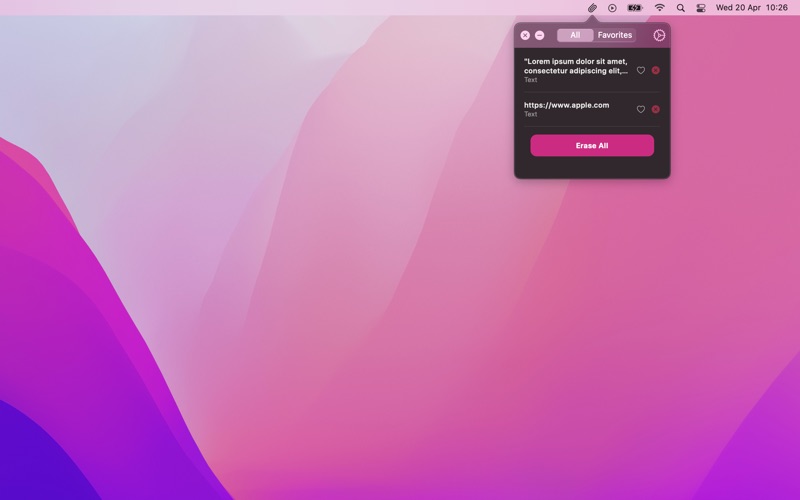Favorite the Lorem ipsum clip
The image size is (800, 500).
(641, 70)
